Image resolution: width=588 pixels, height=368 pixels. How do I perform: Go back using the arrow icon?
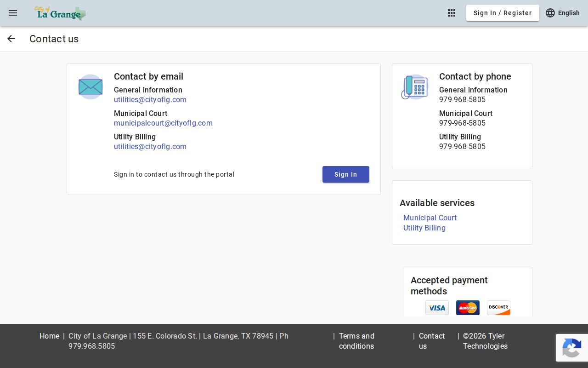[x=11, y=39]
